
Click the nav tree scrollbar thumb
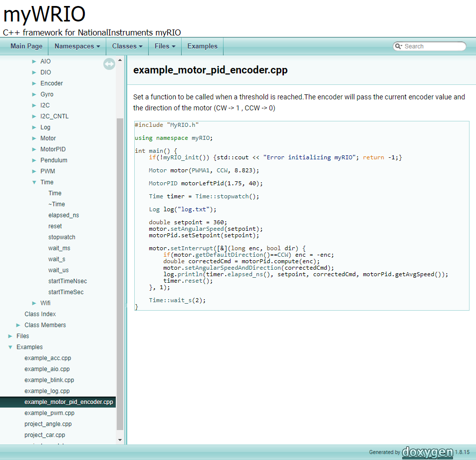click(120, 274)
